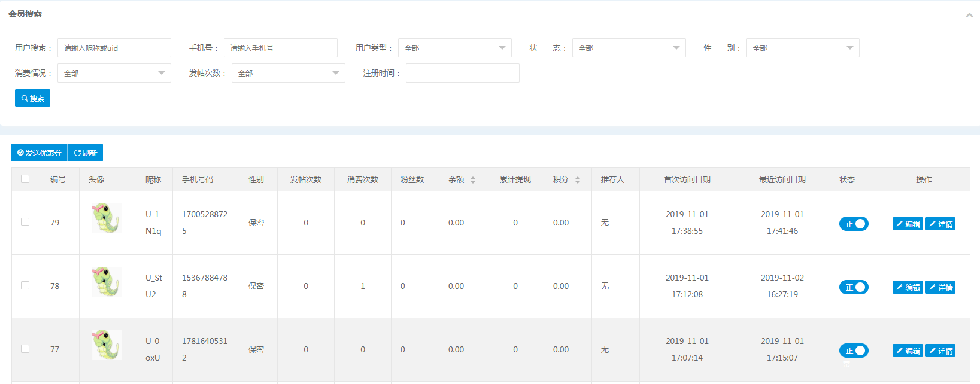This screenshot has width=980, height=384.
Task: Click the nickname cell U_StU2
Action: point(154,286)
